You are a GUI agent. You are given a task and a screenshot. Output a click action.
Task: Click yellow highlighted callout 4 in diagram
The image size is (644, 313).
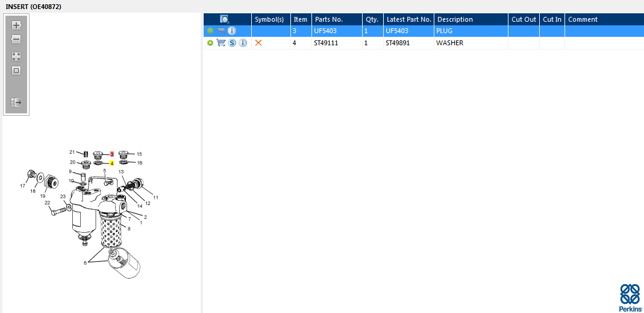111,163
